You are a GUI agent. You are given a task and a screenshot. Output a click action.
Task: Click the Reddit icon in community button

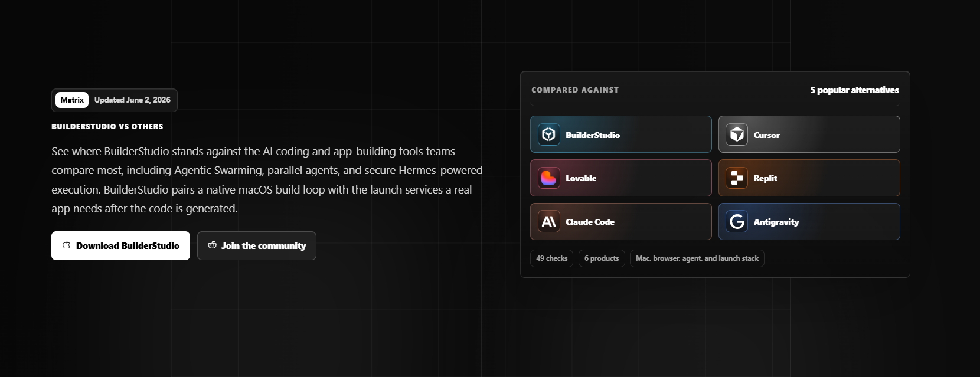point(213,245)
